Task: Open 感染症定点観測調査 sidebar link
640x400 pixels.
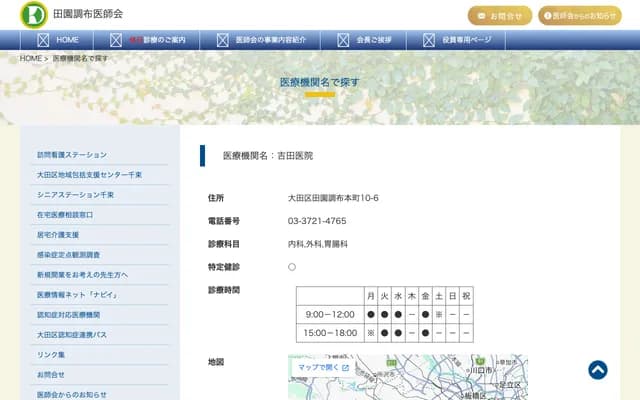Action: pos(68,255)
